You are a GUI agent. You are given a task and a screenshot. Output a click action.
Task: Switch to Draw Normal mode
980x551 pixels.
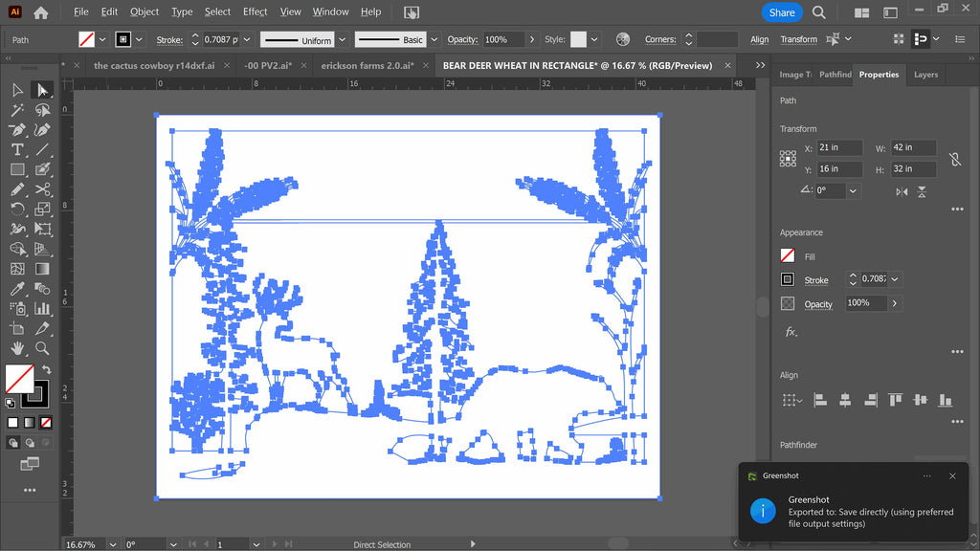click(x=12, y=443)
